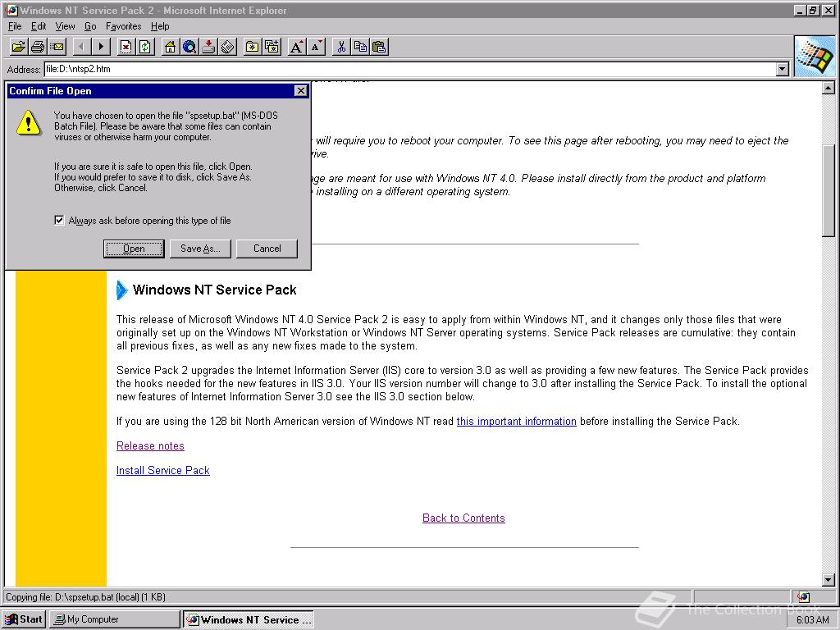The height and width of the screenshot is (630, 840).
Task: Click the Address field showing file:D:\ntsp2.htm
Action: click(x=410, y=69)
